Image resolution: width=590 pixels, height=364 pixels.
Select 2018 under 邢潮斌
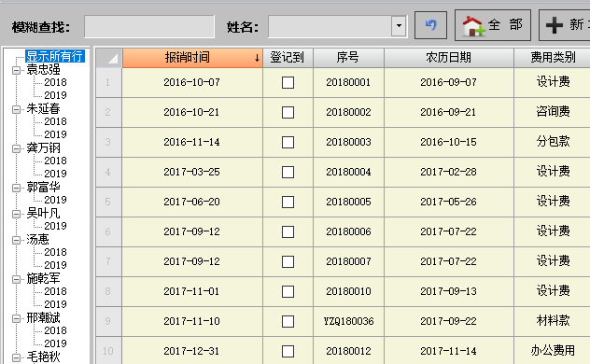pyautogui.click(x=55, y=330)
